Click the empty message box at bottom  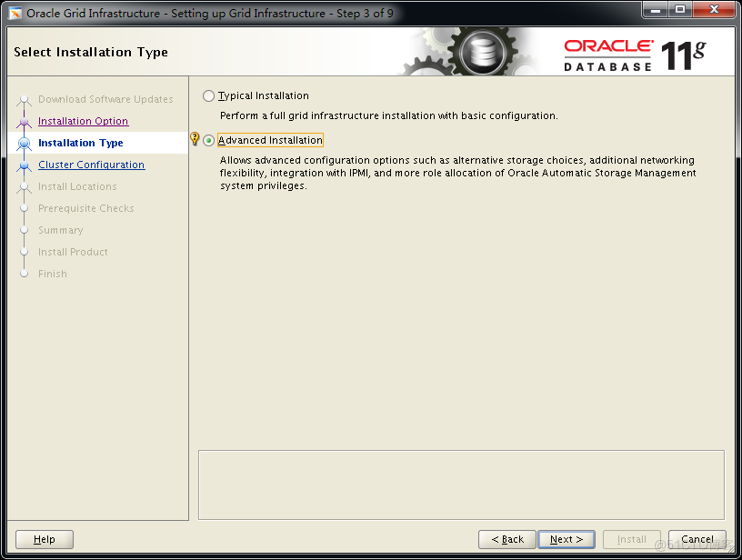461,485
